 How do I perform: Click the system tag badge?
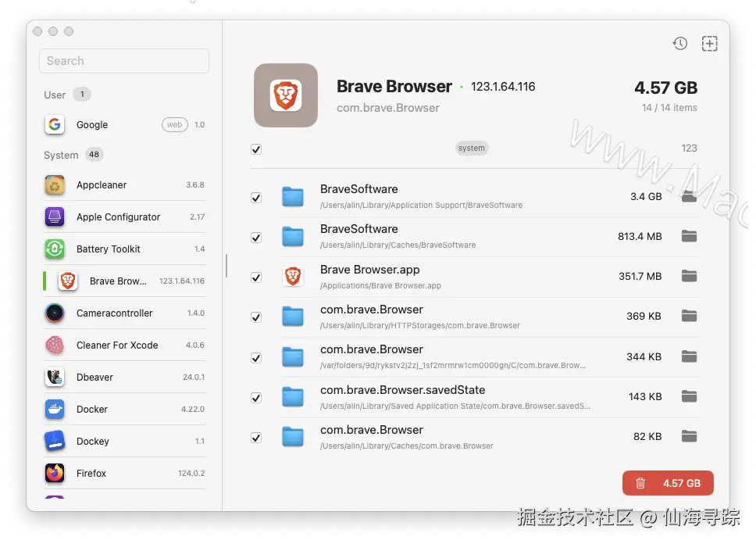tap(472, 149)
